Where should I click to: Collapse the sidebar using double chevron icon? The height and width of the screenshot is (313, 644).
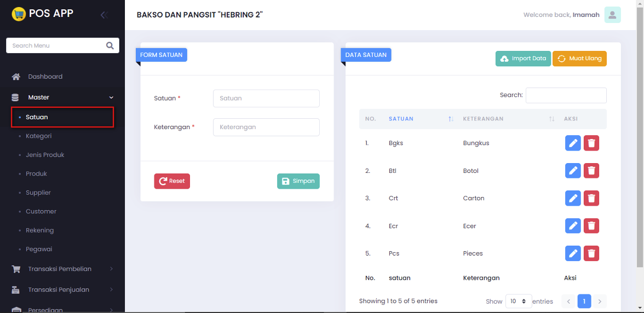pos(104,15)
